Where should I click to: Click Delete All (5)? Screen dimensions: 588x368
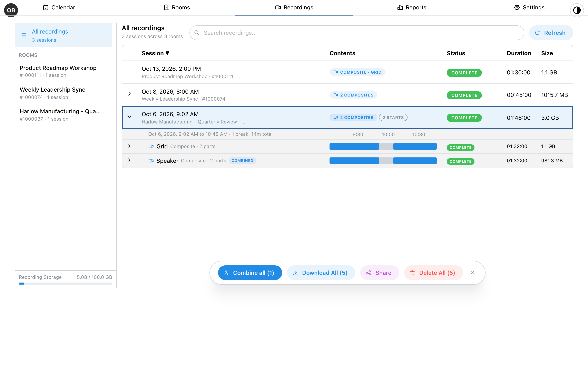click(433, 273)
